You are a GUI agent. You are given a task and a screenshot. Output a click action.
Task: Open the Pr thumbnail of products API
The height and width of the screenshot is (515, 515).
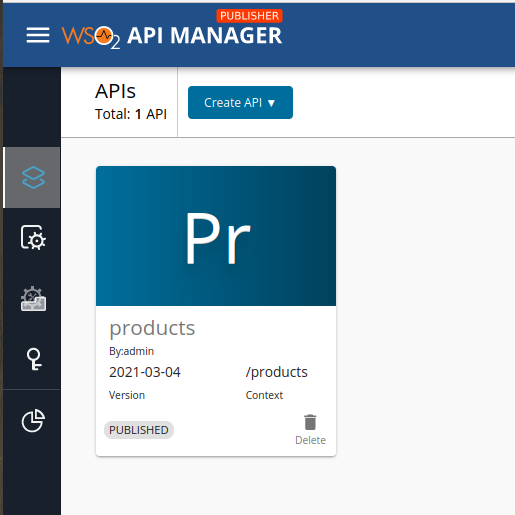(x=216, y=236)
